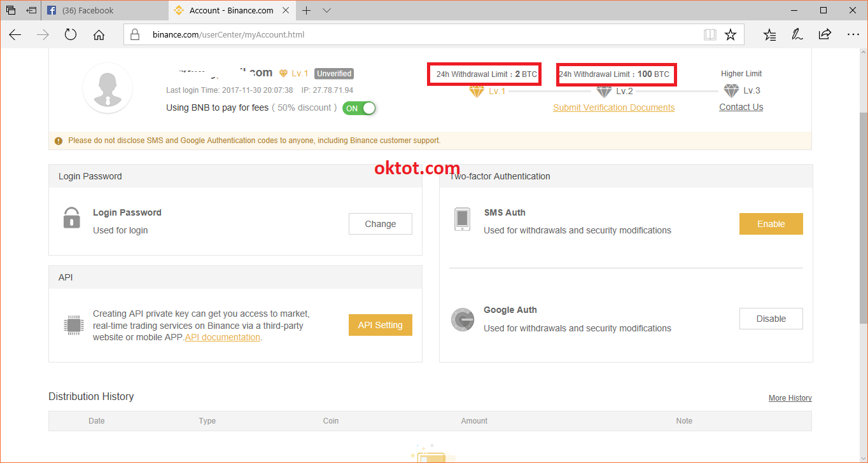The height and width of the screenshot is (463, 868).
Task: Open Submit Verification Documents link
Action: tap(613, 107)
